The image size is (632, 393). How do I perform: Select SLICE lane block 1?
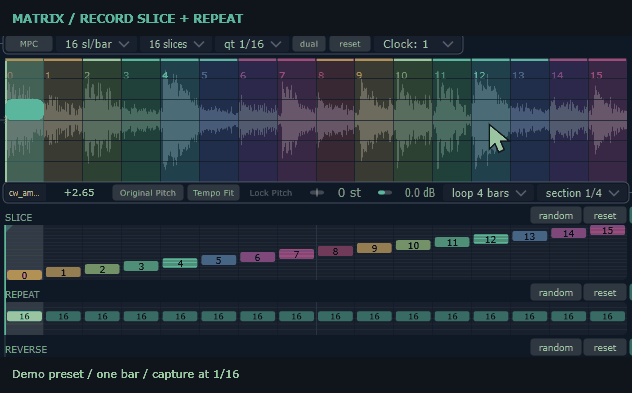coord(63,272)
